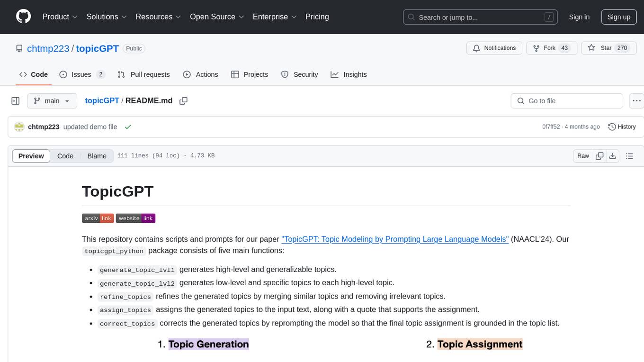Toggle the file tree side panel

[15, 101]
